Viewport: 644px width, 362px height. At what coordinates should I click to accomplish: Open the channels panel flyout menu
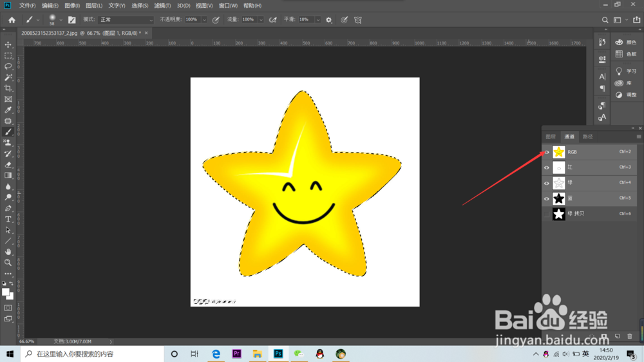(x=639, y=137)
